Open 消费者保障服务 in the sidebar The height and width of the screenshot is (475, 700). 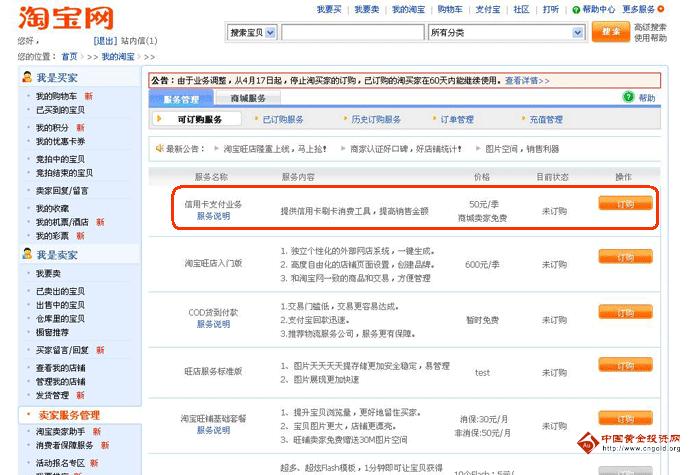coord(64,445)
